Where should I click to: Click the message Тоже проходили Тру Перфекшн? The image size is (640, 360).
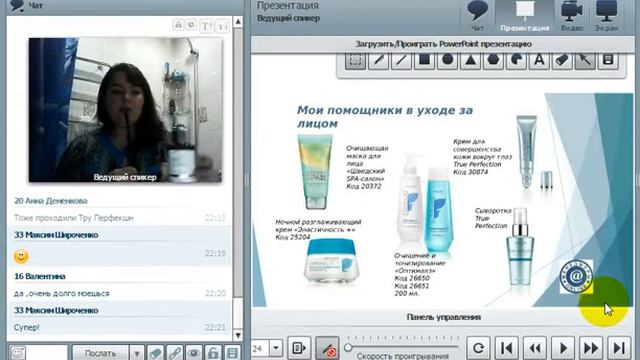tap(73, 218)
